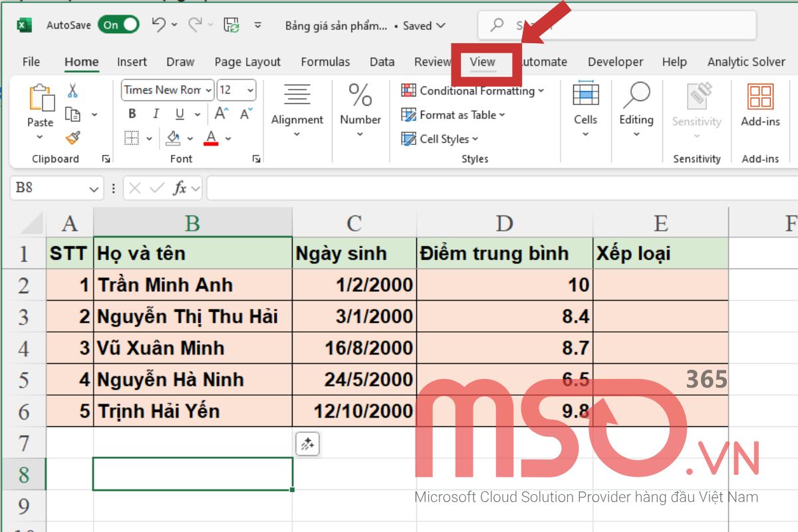
Task: Click the Enter checkmark icon in formula bar
Action: point(157,188)
